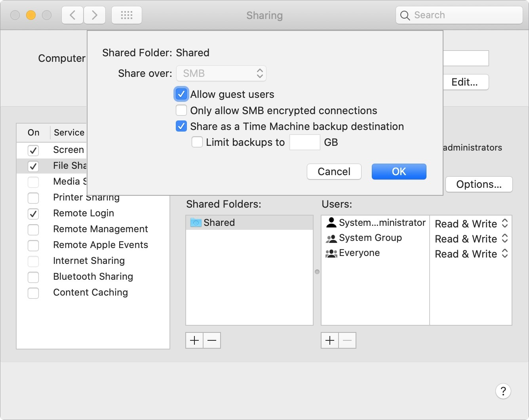Open help with the question mark button
Viewport: 529px width, 420px height.
503,391
